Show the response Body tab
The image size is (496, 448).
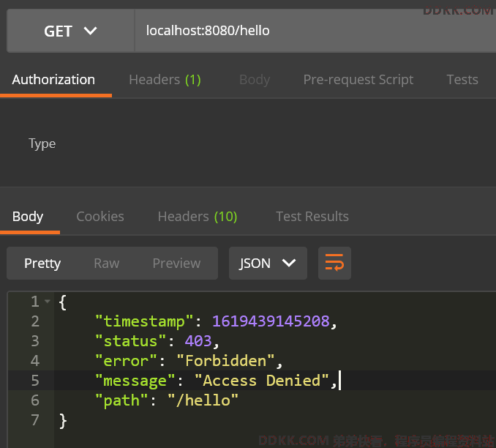pos(28,216)
